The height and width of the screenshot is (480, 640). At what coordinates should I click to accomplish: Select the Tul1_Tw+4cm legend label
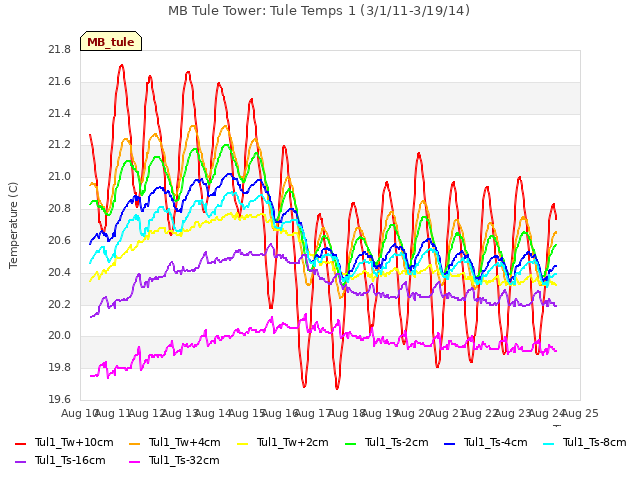[184, 442]
